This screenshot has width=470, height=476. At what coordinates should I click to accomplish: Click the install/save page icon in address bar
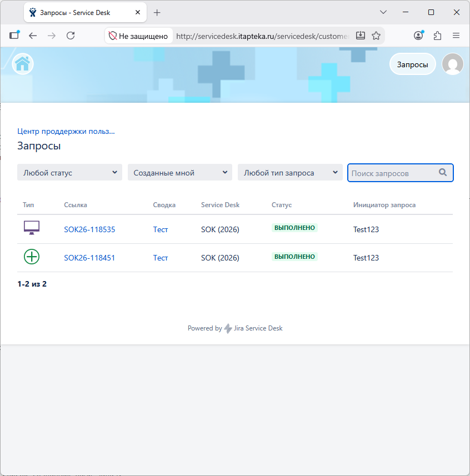pyautogui.click(x=361, y=36)
